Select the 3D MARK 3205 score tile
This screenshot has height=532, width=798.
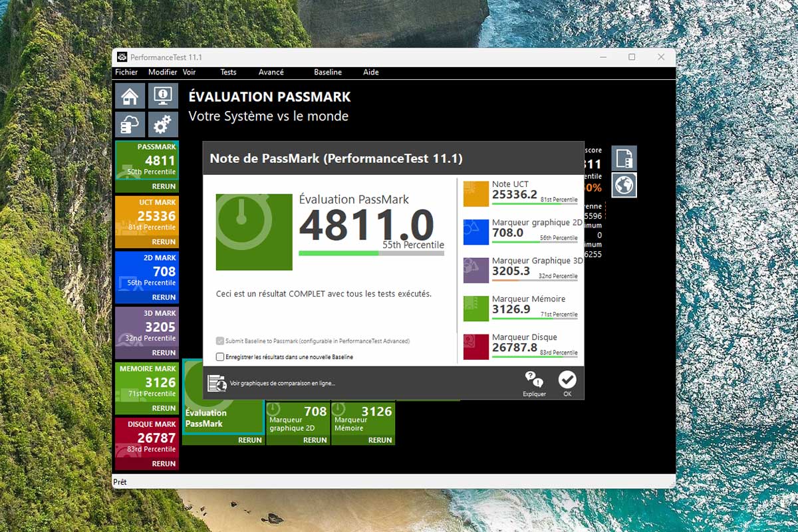147,328
